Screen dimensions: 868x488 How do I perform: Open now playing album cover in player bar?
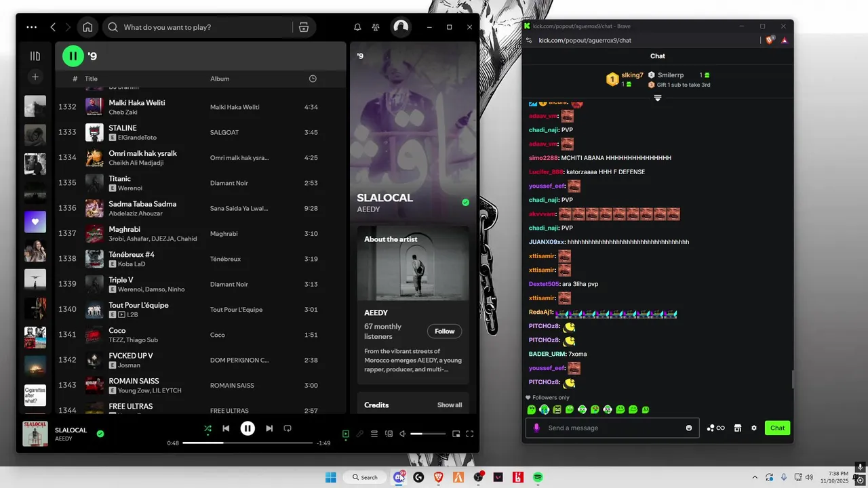pyautogui.click(x=35, y=434)
